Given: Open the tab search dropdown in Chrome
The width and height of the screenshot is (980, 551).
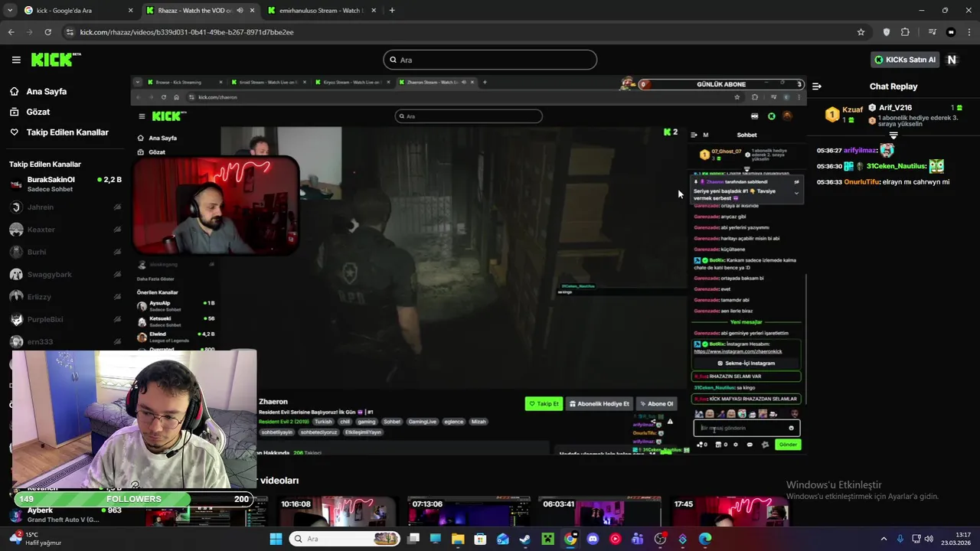Looking at the screenshot, I should coord(10,11).
